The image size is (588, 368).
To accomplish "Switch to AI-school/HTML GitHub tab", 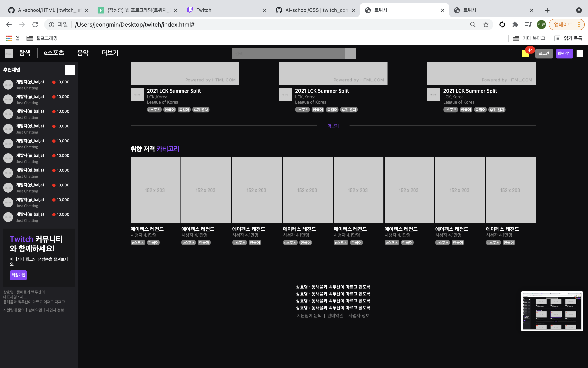I will click(x=48, y=10).
